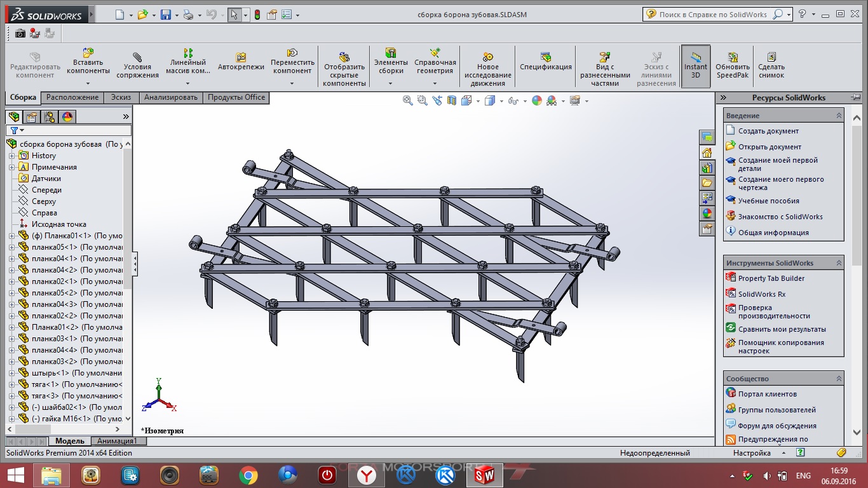Image resolution: width=868 pixels, height=488 pixels.
Task: Select Автокрепежи smart fasteners tool
Action: tap(241, 62)
